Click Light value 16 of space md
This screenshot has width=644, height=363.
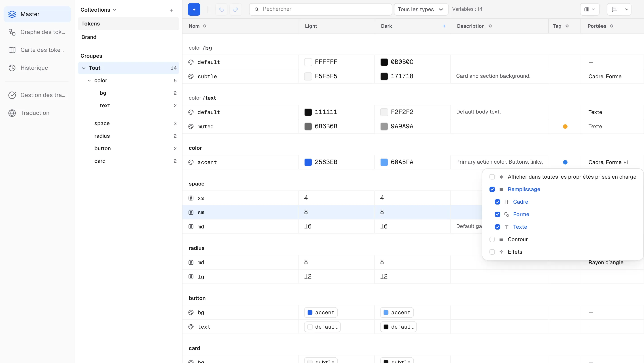(308, 226)
